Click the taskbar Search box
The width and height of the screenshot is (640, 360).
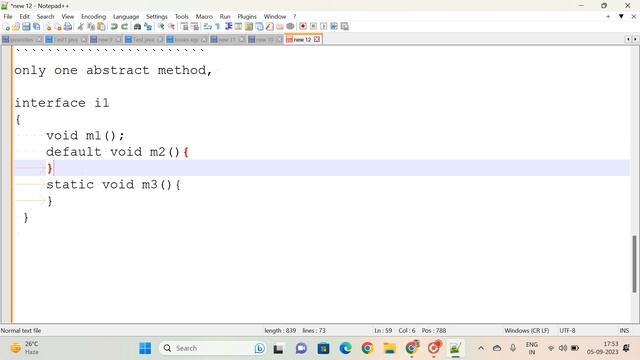click(212, 348)
